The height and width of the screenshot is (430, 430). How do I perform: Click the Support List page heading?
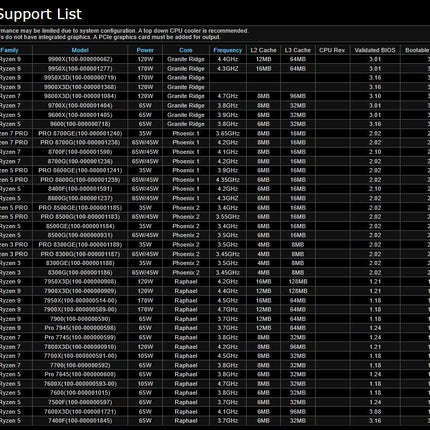[40, 14]
